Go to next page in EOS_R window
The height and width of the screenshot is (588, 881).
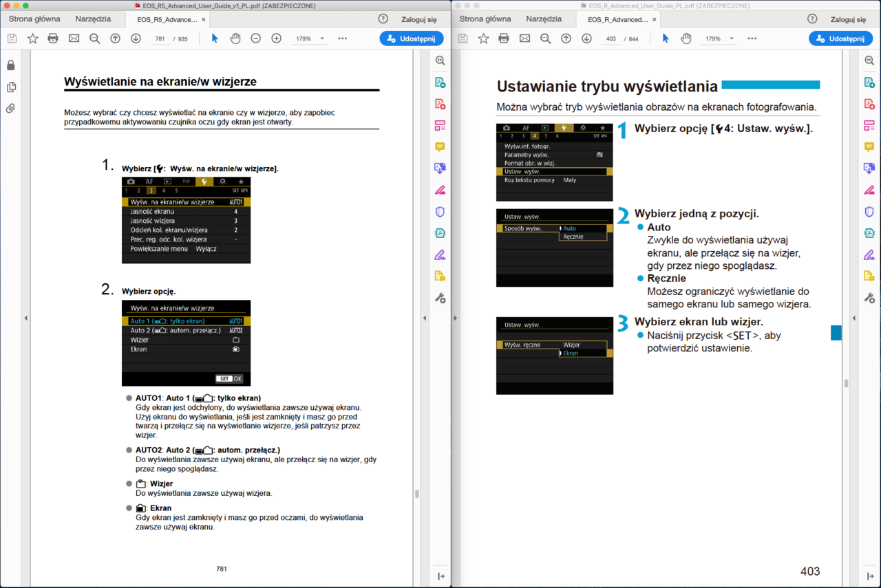(586, 39)
